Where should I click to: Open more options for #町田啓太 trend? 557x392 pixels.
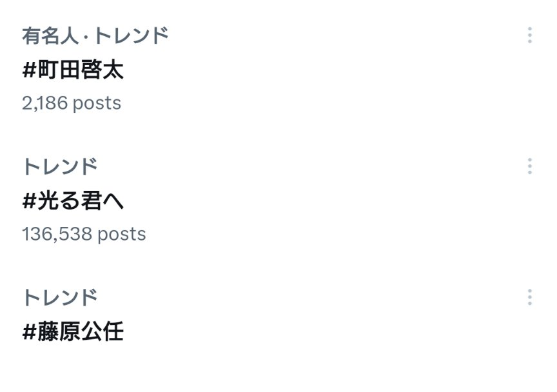(529, 35)
